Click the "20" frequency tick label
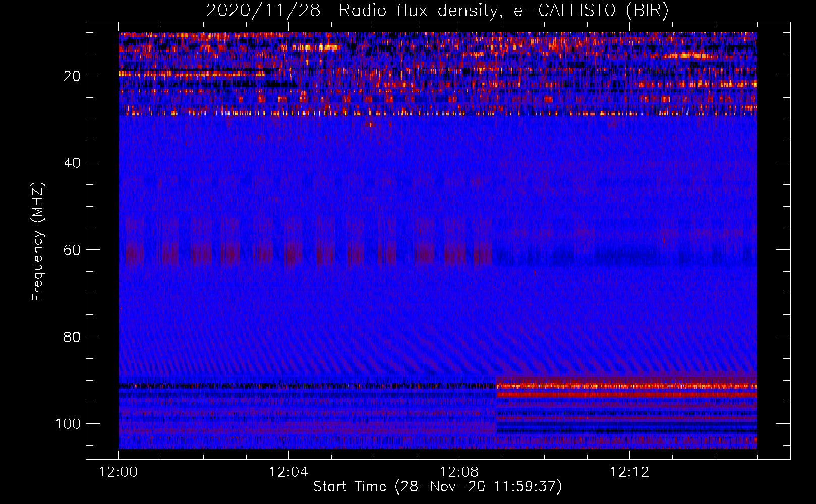Image resolution: width=816 pixels, height=504 pixels. [72, 76]
